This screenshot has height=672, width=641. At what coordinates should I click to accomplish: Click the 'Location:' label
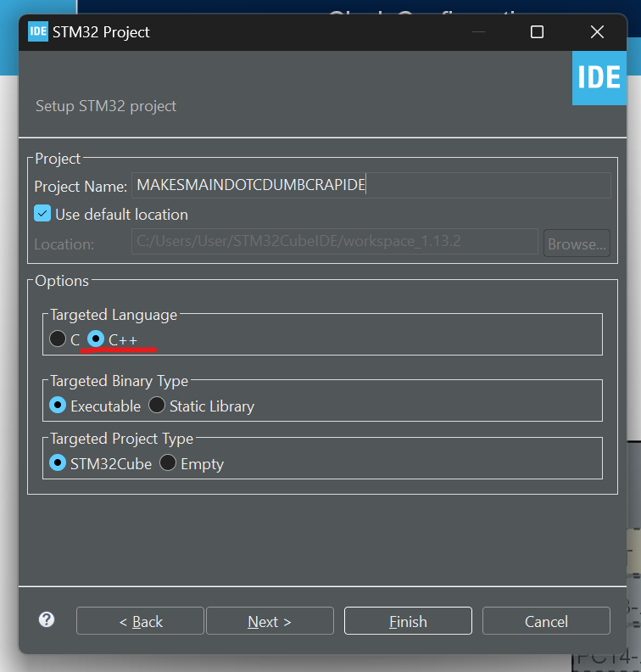[64, 244]
